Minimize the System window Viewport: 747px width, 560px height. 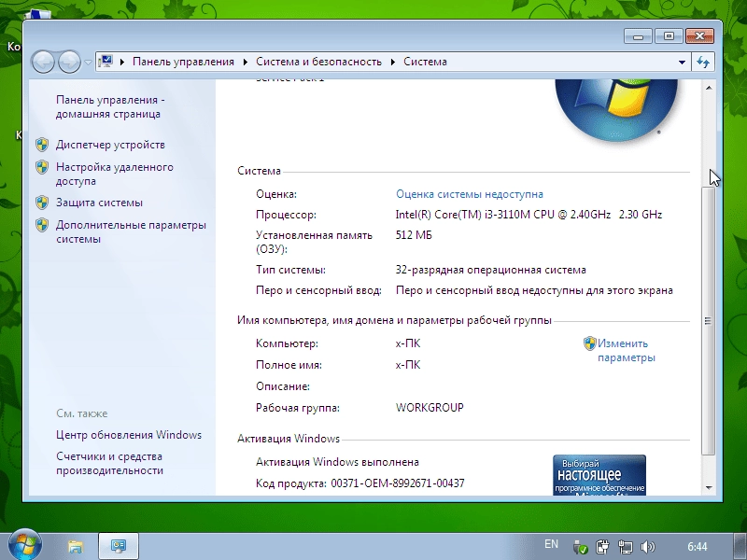639,36
